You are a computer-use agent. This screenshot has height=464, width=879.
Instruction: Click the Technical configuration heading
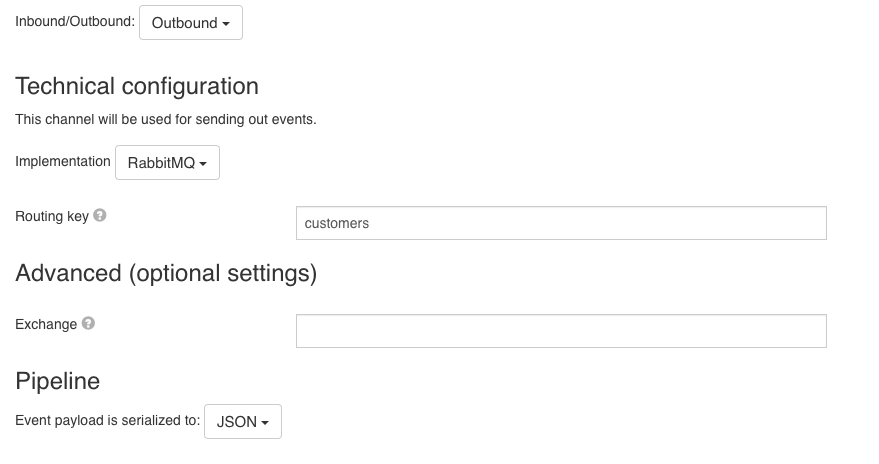click(137, 86)
